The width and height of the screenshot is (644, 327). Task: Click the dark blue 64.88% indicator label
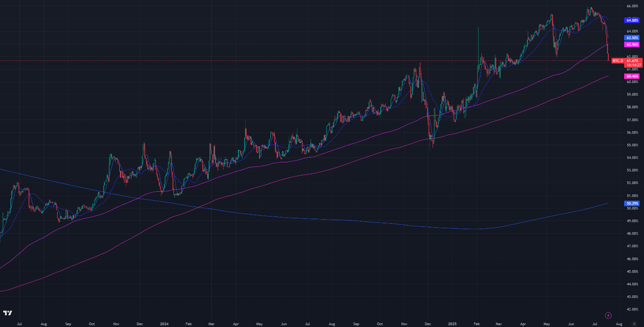pos(632,20)
